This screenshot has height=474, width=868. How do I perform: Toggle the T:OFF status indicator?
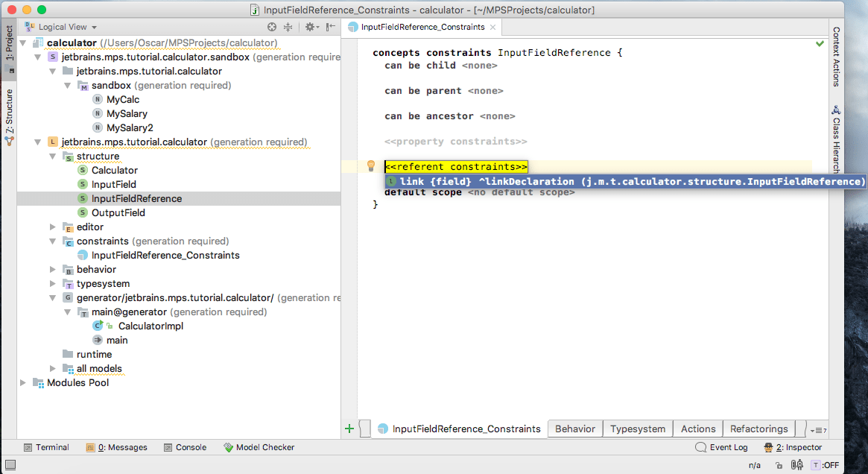(826, 465)
